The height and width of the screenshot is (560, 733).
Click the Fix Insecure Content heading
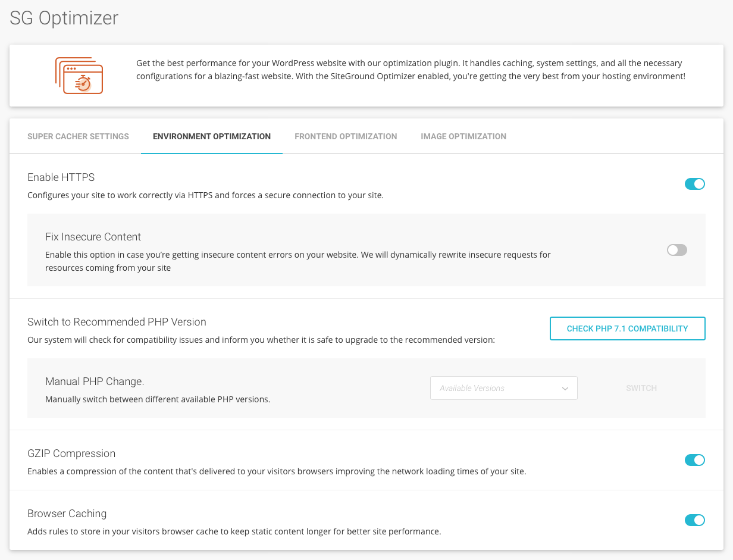coord(93,237)
